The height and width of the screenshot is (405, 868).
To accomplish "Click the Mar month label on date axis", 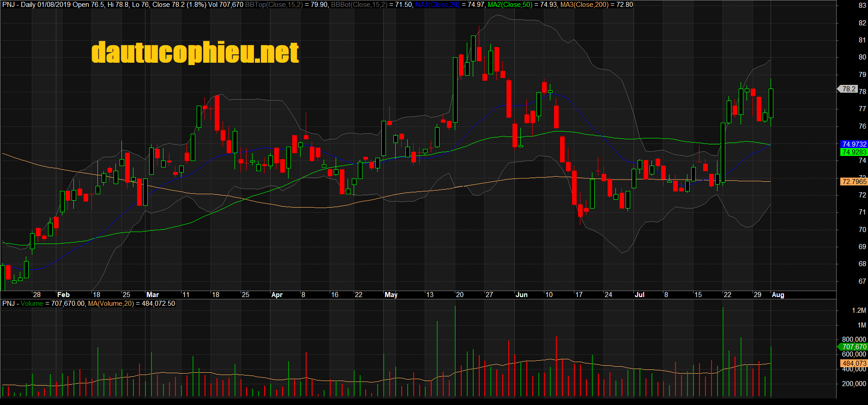I will pyautogui.click(x=152, y=295).
